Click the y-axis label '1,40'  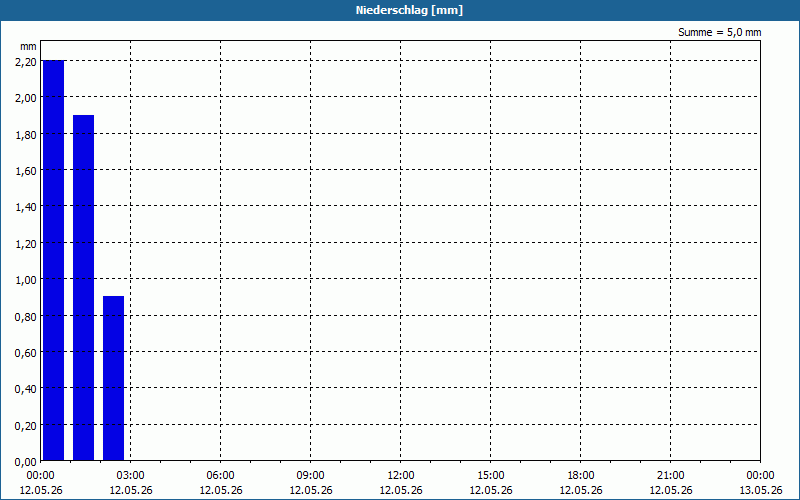[x=26, y=207]
